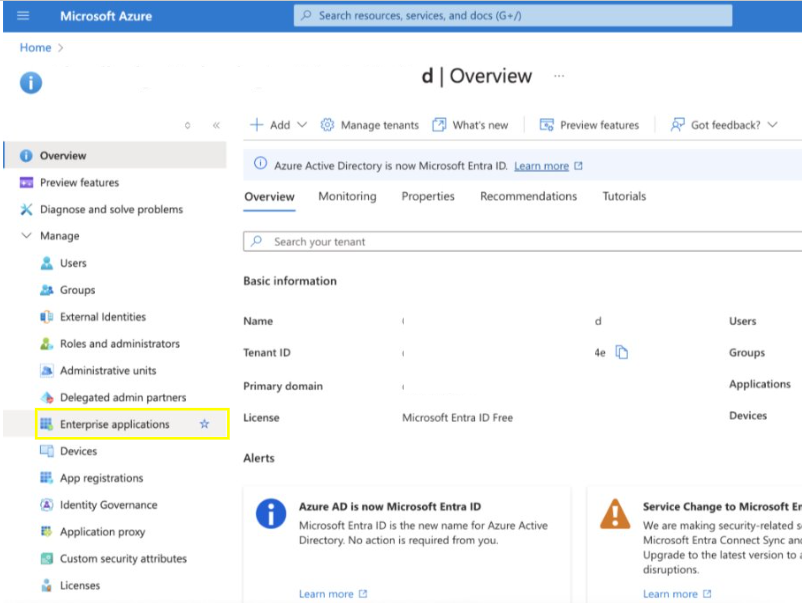Screen dimensions: 802x603
Task: Click the Applications stat label
Action: (760, 384)
